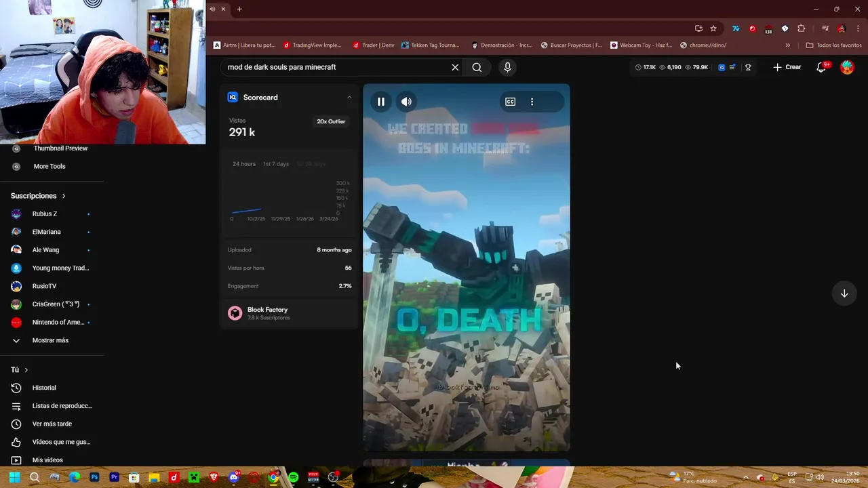Open the Chrome extensions puzzle icon

(802, 28)
